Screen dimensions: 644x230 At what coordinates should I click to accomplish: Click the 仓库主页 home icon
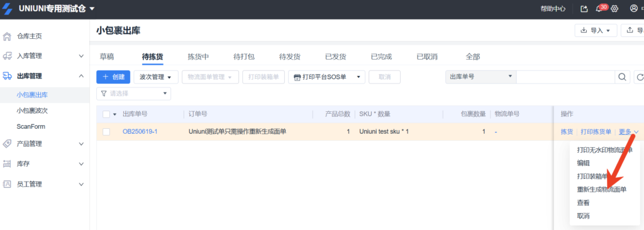point(7,36)
